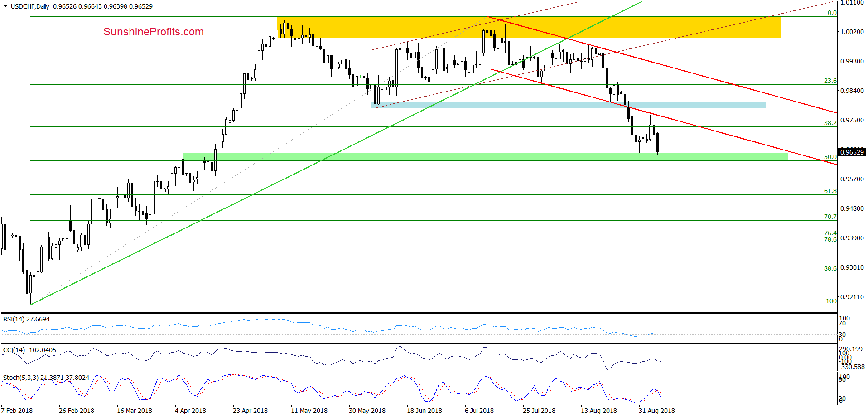Click the 23 Apr 2018 date label

[250, 411]
